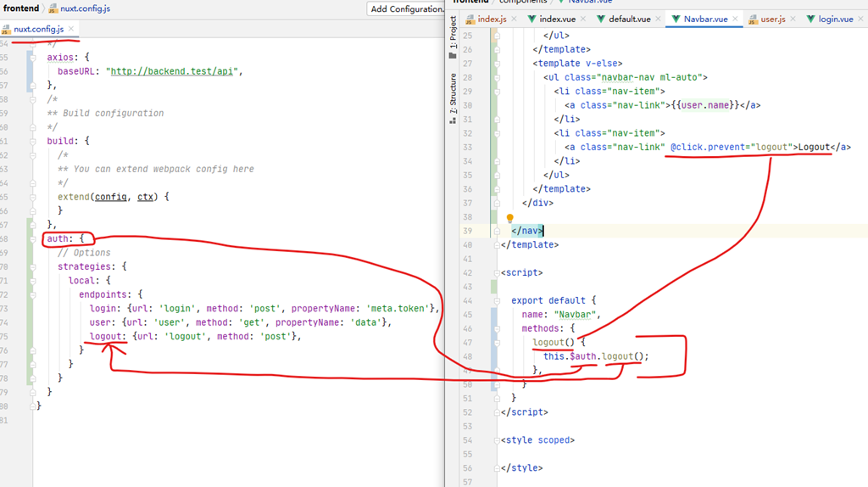Click the yellow lightbulb intention icon

pos(509,218)
